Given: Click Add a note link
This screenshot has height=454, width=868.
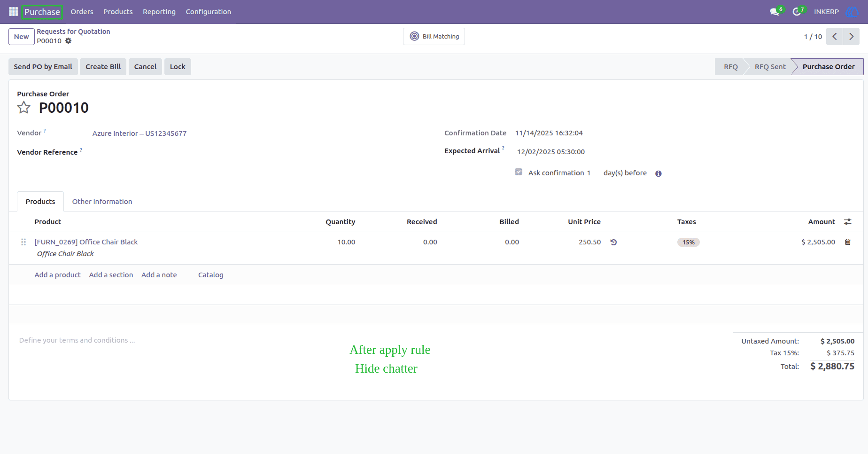Looking at the screenshot, I should [159, 275].
